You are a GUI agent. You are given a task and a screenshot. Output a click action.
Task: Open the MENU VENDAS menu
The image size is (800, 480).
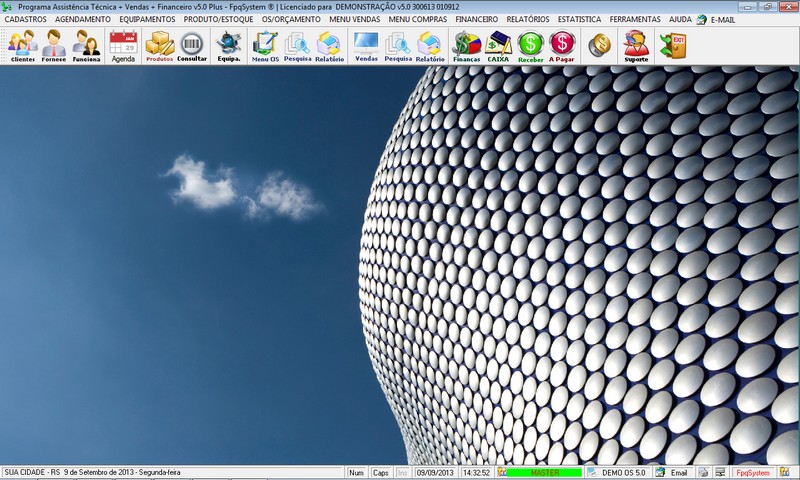pos(355,19)
